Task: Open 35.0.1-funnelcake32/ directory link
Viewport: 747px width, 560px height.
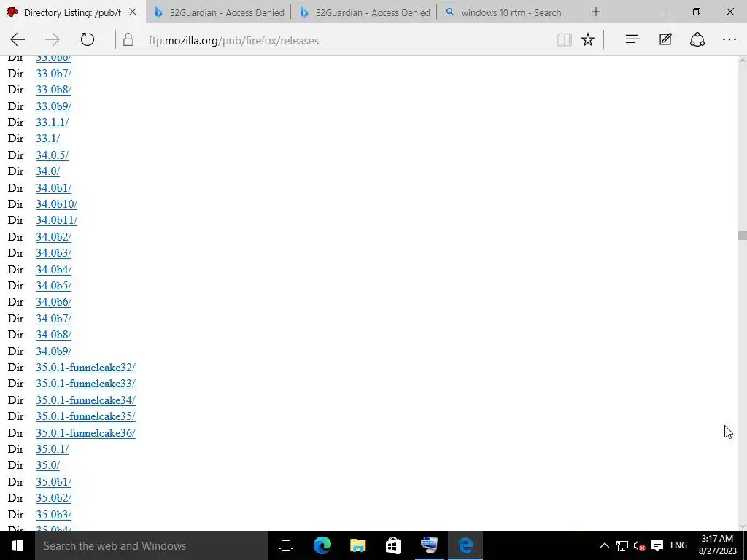Action: 86,367
